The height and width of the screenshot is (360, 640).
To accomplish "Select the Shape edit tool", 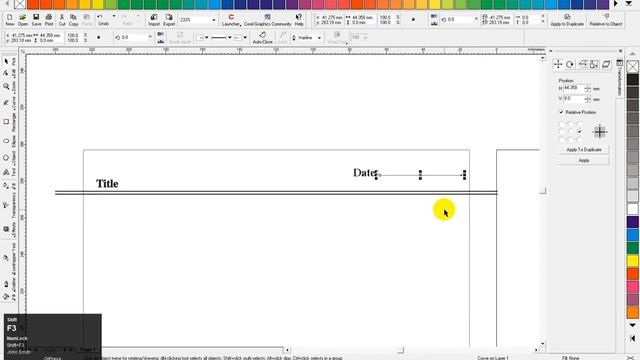I will click(x=6, y=73).
